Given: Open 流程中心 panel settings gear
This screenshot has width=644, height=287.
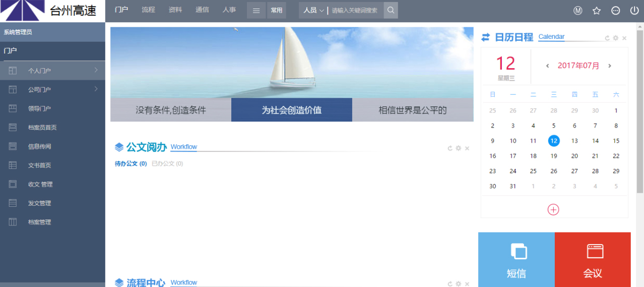Looking at the screenshot, I should click(x=459, y=284).
